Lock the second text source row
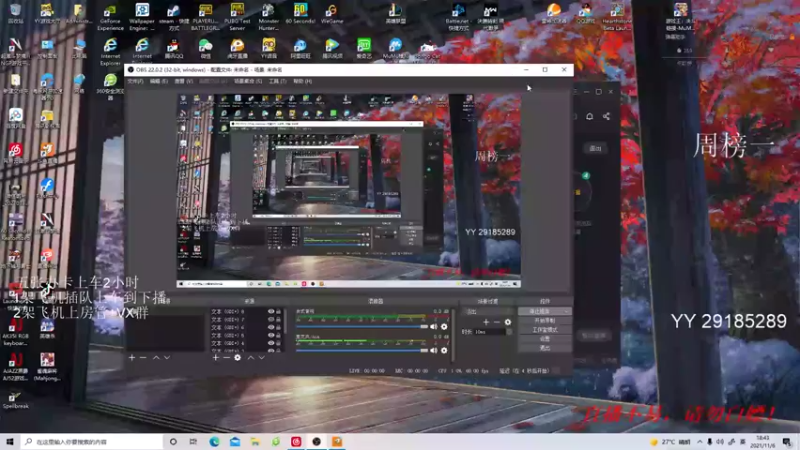The width and height of the screenshot is (800, 450). click(279, 319)
